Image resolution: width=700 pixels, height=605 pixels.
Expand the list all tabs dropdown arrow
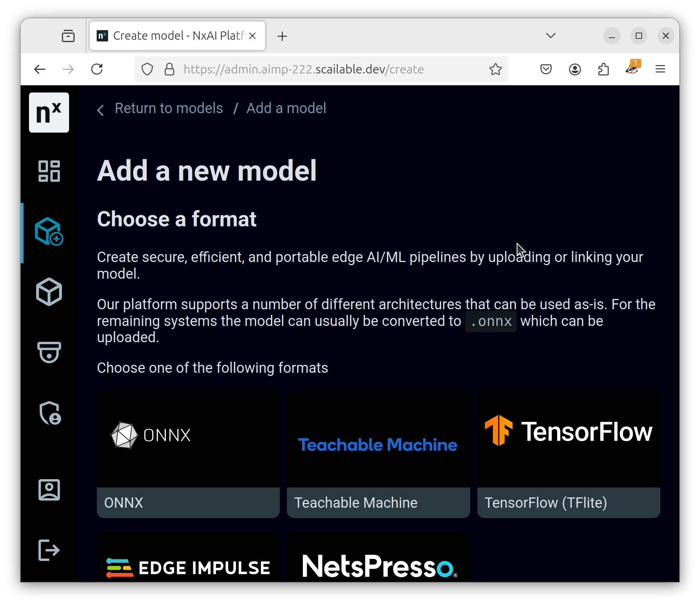(550, 36)
